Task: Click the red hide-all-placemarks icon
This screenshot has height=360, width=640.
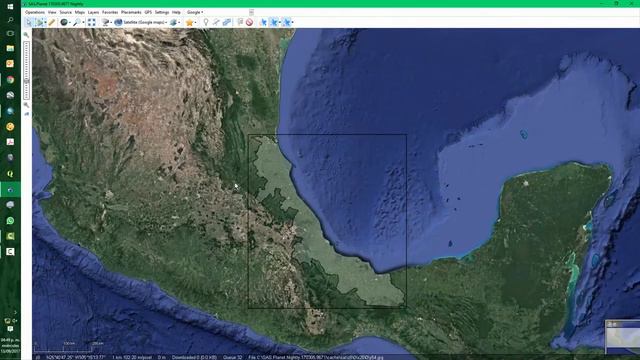Action: 249,22
